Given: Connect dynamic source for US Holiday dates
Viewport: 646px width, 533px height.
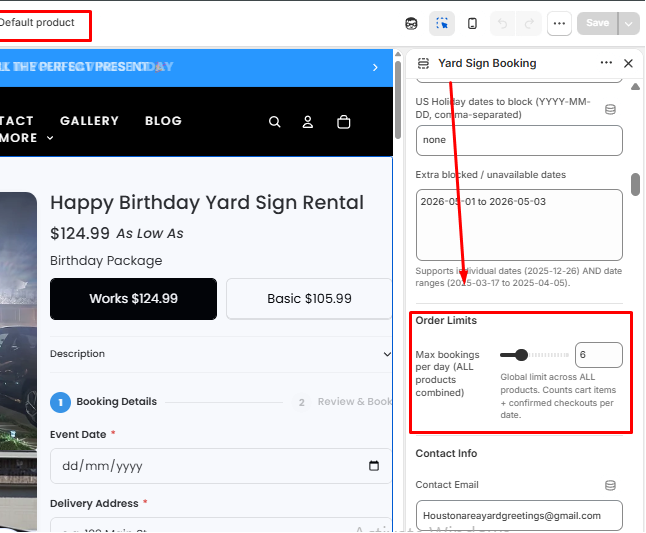Looking at the screenshot, I should coord(610,109).
